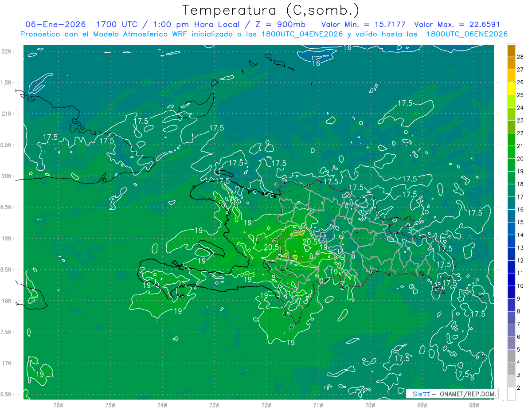Click the colorbar label "28"

(520, 57)
